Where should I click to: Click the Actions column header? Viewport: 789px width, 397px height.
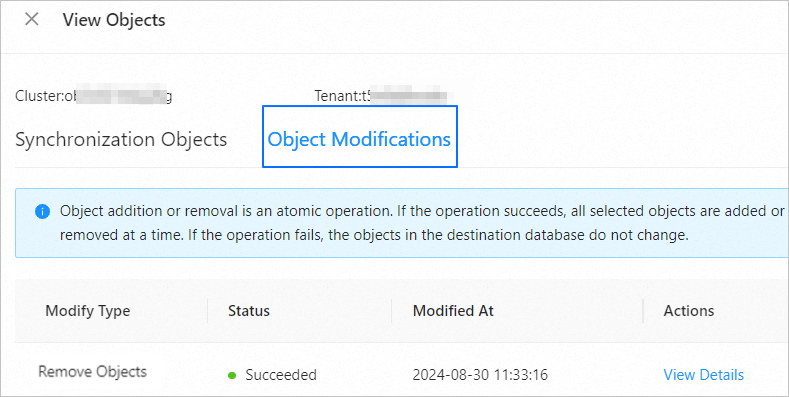click(688, 311)
